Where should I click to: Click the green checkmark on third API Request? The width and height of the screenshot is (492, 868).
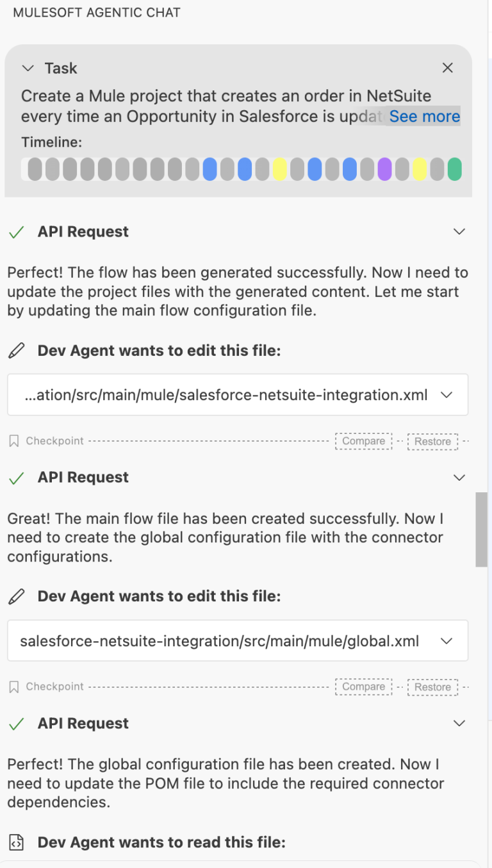16,722
